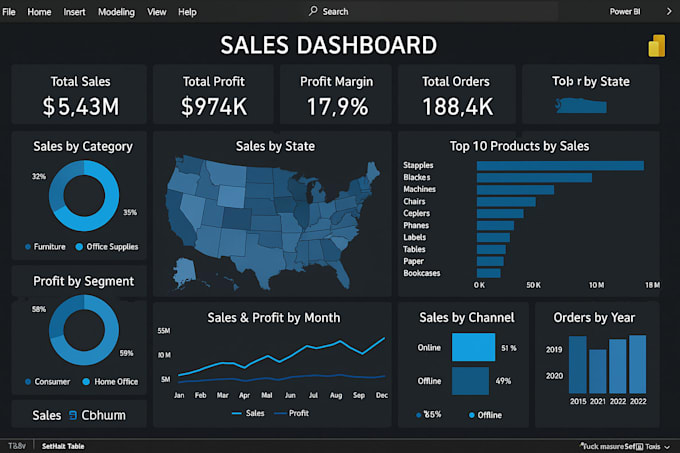The height and width of the screenshot is (453, 680).
Task: Select the Total Orders 188,4K value
Action: click(x=458, y=107)
